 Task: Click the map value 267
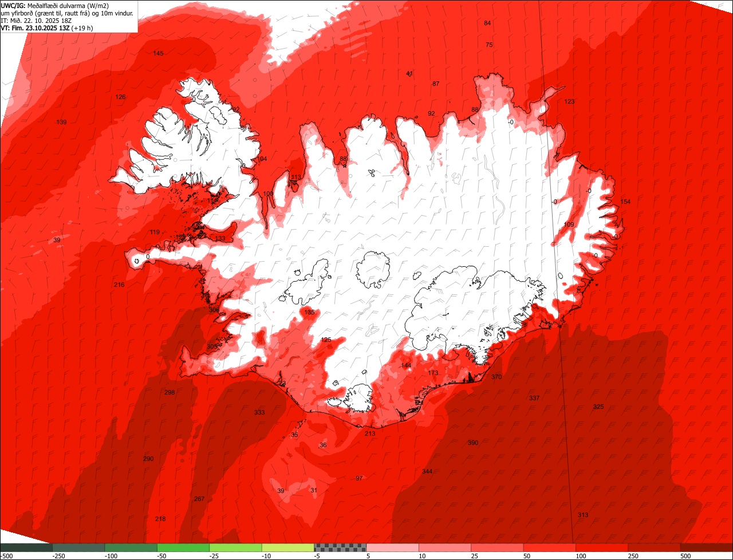tap(199, 499)
